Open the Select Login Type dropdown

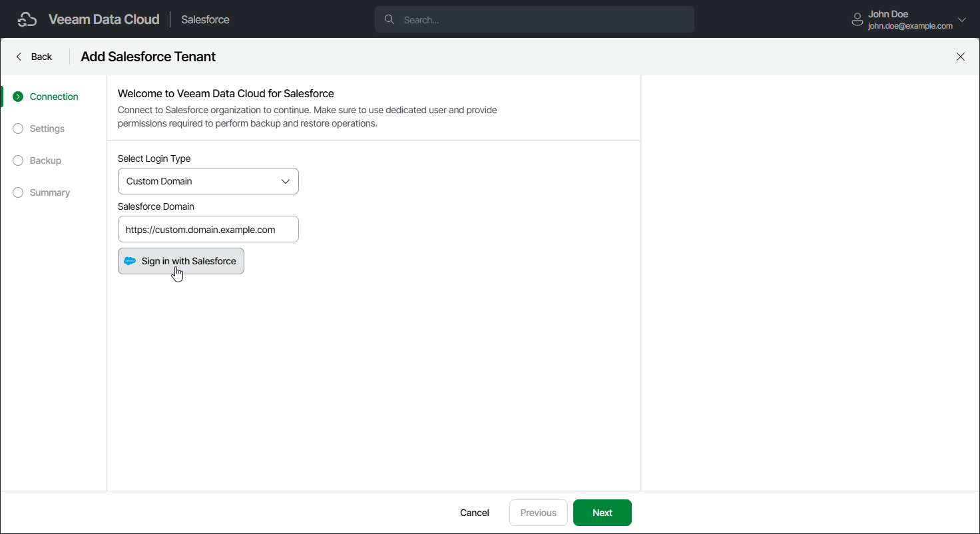pyautogui.click(x=208, y=181)
